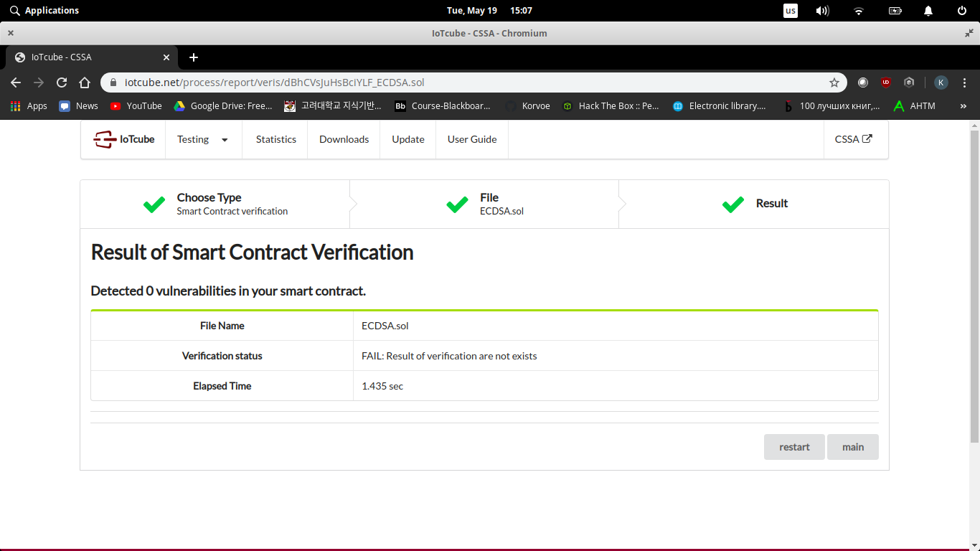
Task: Open the Google Drive bookmark
Action: click(222, 106)
